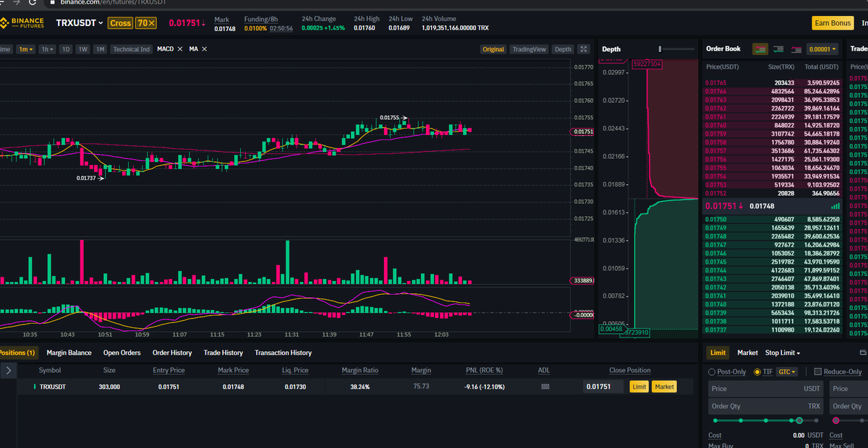Image resolution: width=868 pixels, height=448 pixels.
Task: Click ask price 0.01765 in order book
Action: (715, 83)
